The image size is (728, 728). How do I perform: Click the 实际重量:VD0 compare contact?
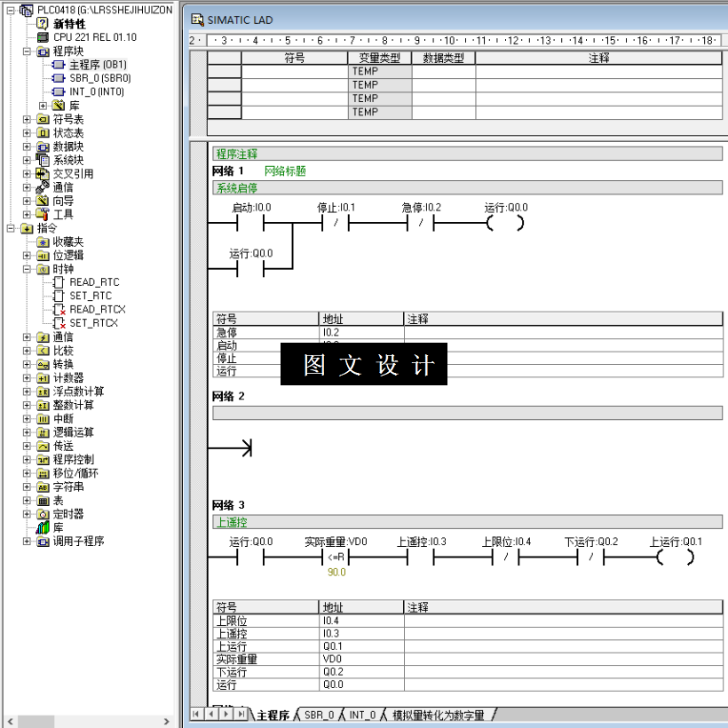coord(336,558)
